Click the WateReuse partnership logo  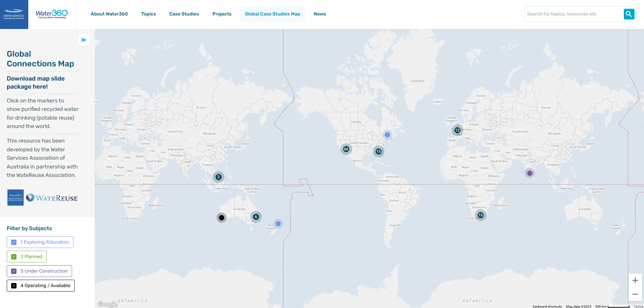[51, 198]
